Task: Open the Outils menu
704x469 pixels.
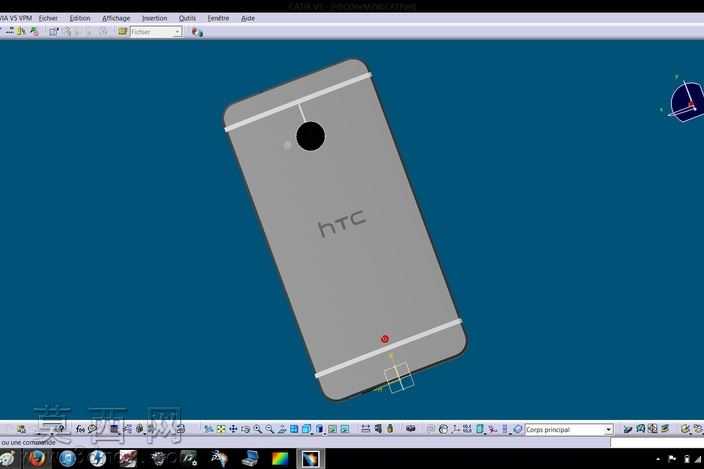Action: pos(187,18)
